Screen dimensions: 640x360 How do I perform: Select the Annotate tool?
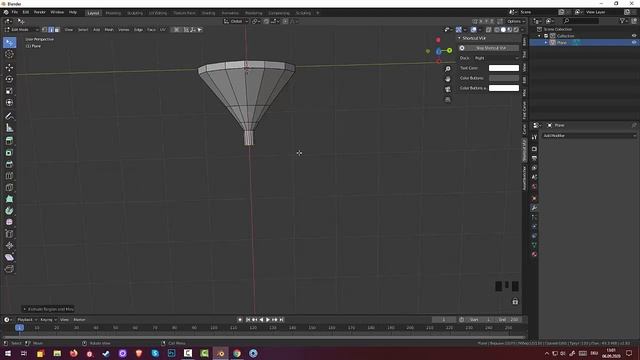9,116
